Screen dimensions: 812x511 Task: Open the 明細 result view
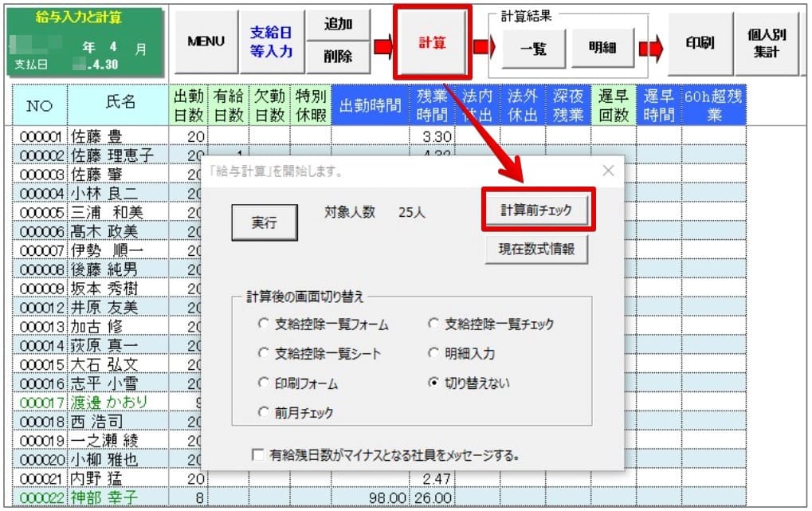pos(602,48)
